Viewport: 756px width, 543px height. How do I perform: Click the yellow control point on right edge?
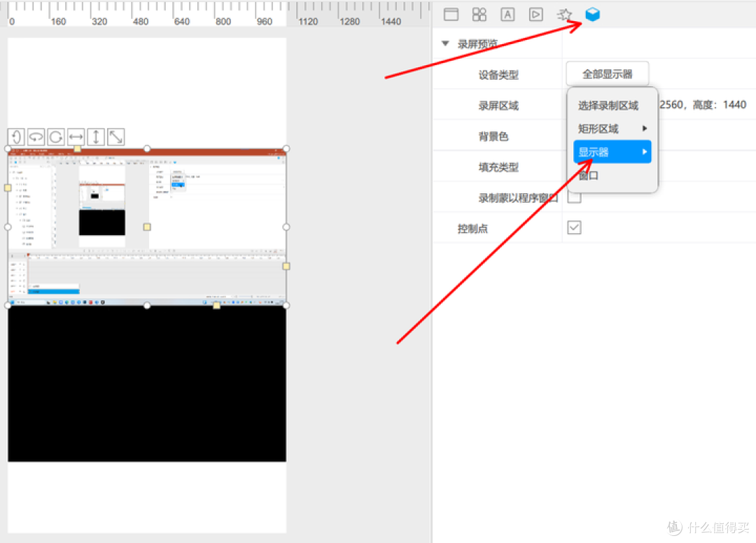click(x=286, y=266)
